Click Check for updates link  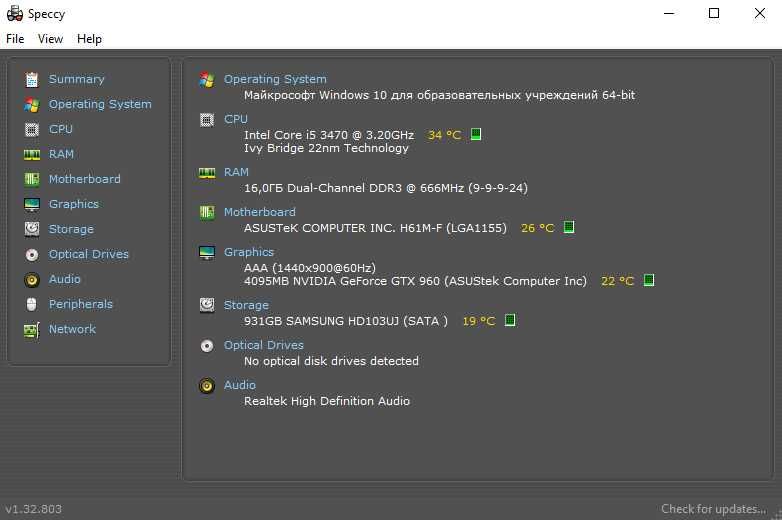point(714,509)
